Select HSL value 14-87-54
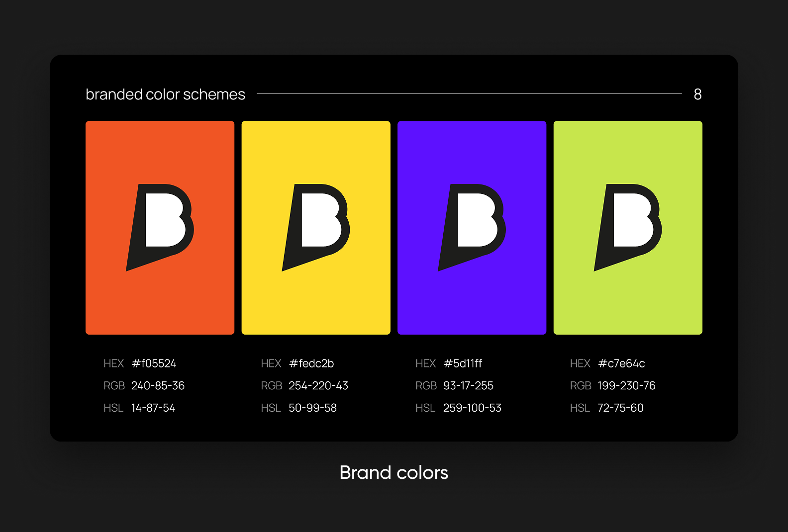The height and width of the screenshot is (532, 788). click(153, 408)
